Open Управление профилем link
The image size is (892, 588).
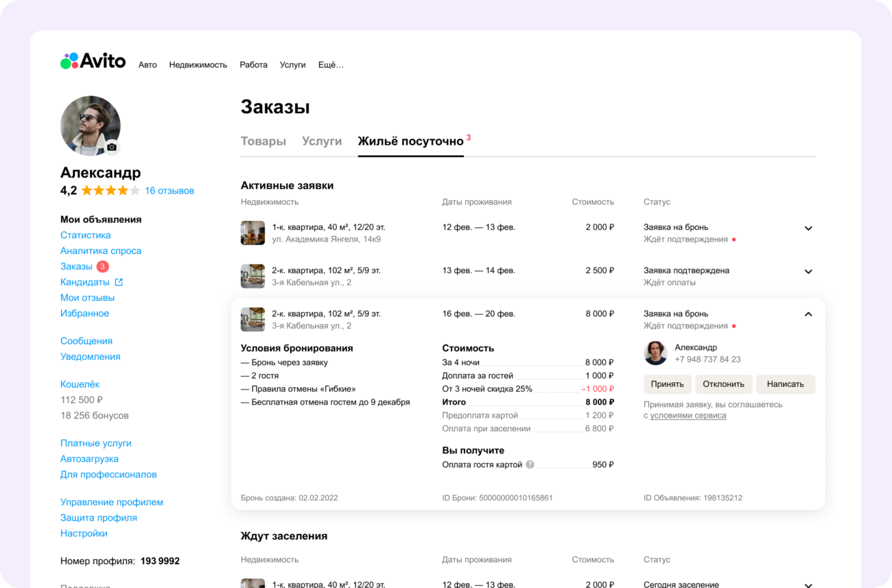coord(112,502)
